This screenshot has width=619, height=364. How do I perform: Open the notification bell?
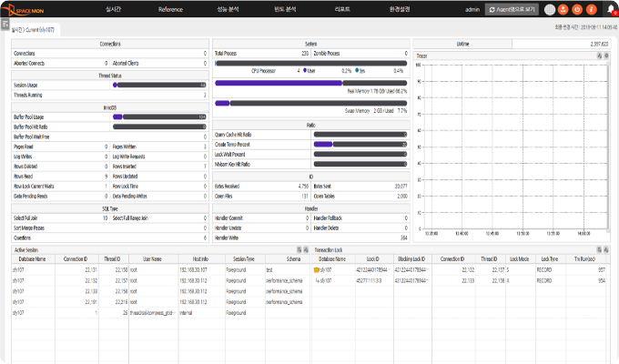[610, 9]
